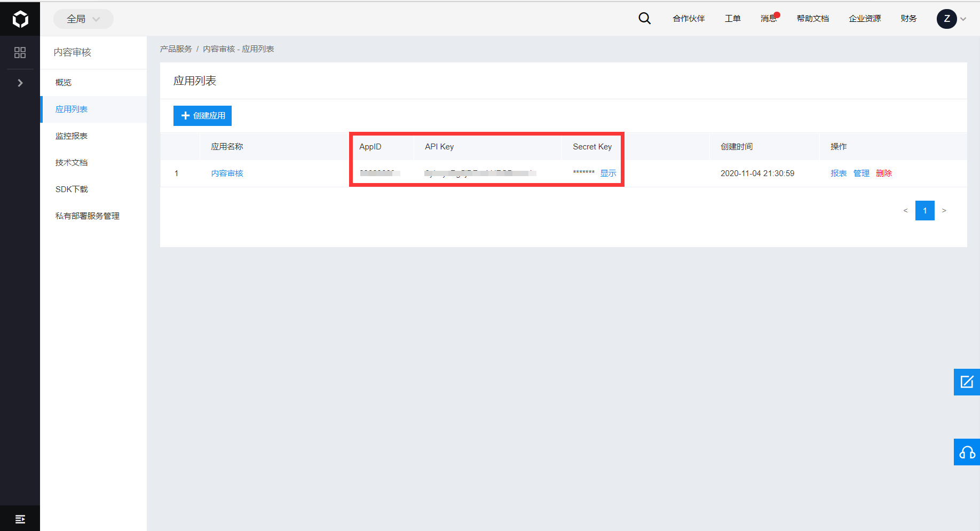Click the cloud console logo icon
This screenshot has width=980, height=531.
pyautogui.click(x=20, y=19)
